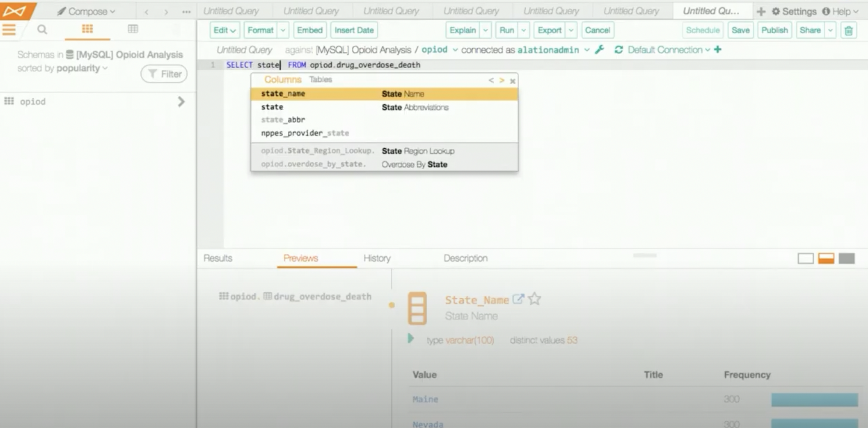The height and width of the screenshot is (428, 868).
Task: Open the Maine value link
Action: pyautogui.click(x=425, y=399)
